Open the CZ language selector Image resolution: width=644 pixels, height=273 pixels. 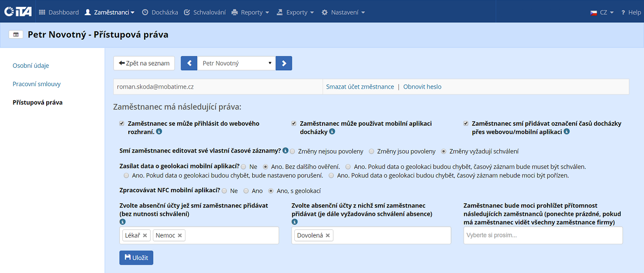click(601, 12)
